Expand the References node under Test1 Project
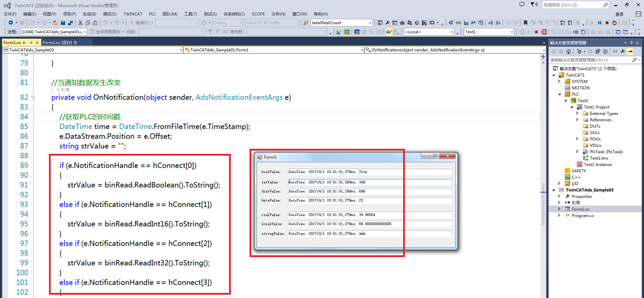This screenshot has height=298, width=644. pyautogui.click(x=577, y=120)
